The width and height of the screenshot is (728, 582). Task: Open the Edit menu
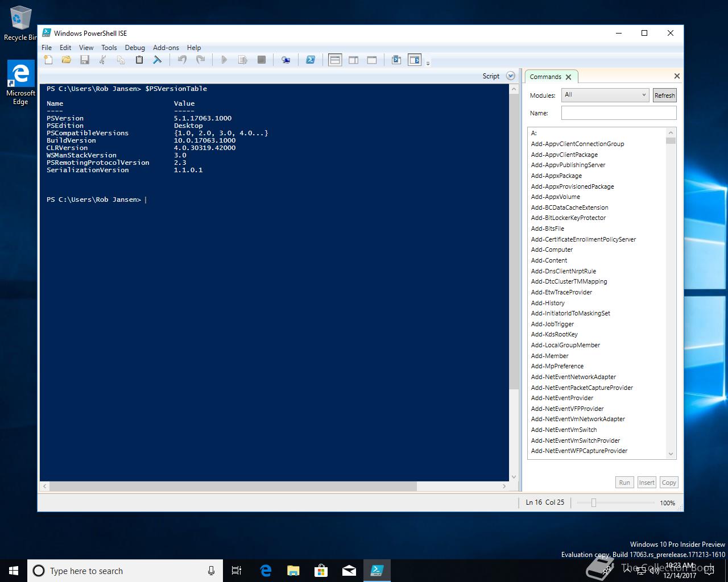65,48
